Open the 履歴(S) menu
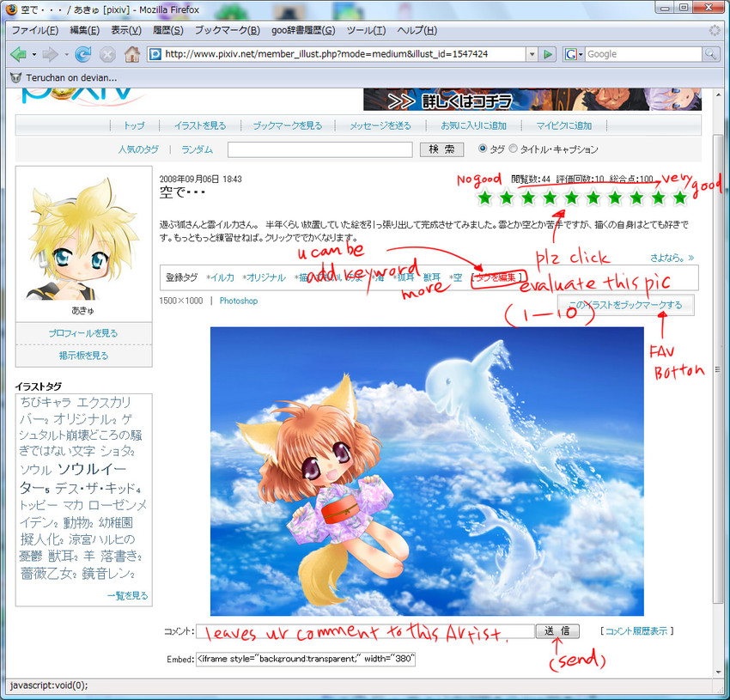Screen dimensions: 730x700 [x=167, y=30]
